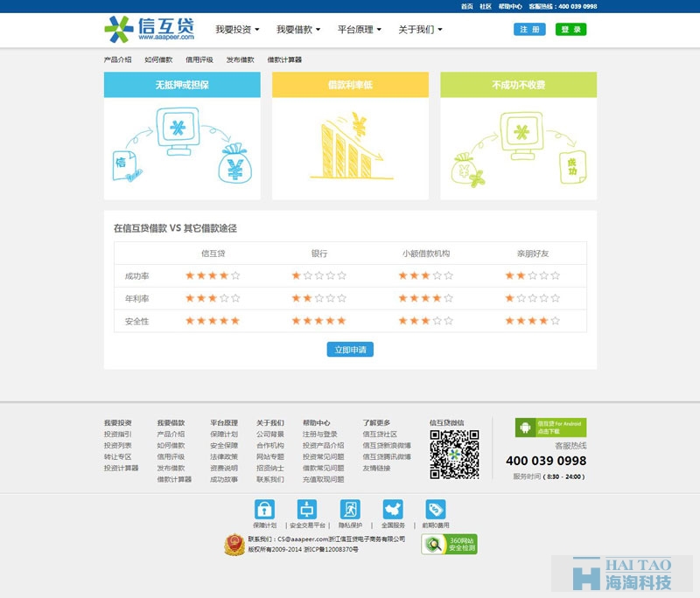Screen dimensions: 700x598
Task: Open 借款常见问题 help link
Action: pos(324,468)
